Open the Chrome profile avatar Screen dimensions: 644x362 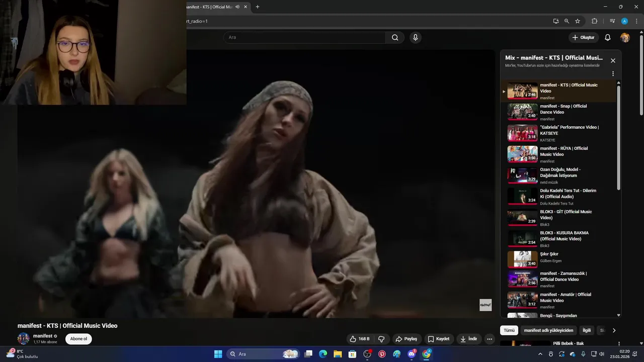coord(624,21)
